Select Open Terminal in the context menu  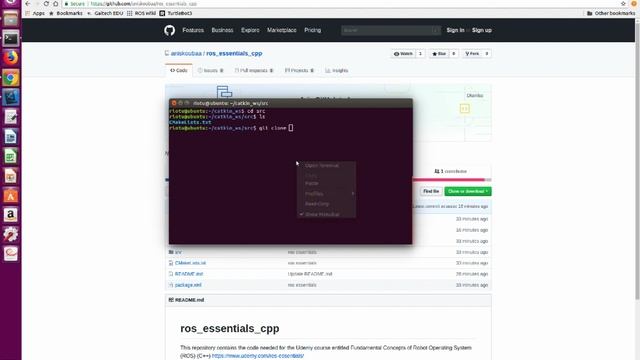click(x=322, y=165)
